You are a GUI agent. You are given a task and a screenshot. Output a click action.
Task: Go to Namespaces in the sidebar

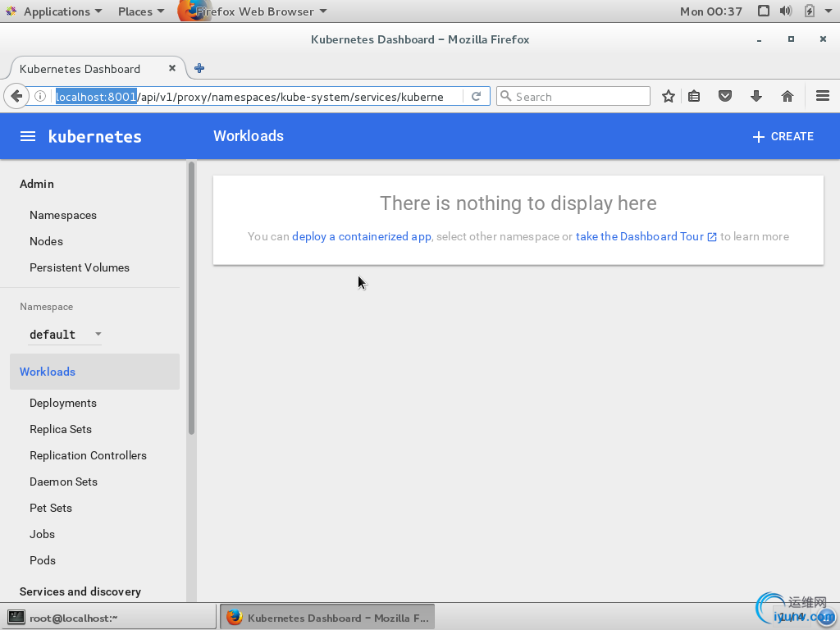63,216
